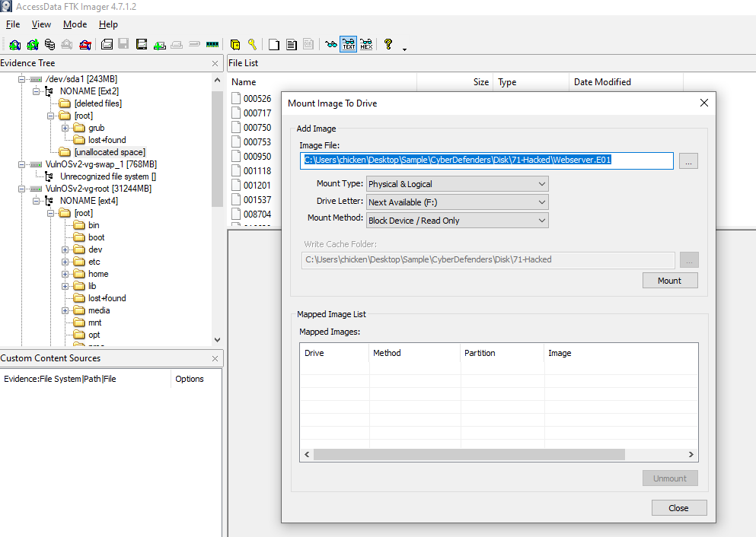Open the Drive Letter dropdown
Viewport: 756px width, 537px height.
[457, 202]
